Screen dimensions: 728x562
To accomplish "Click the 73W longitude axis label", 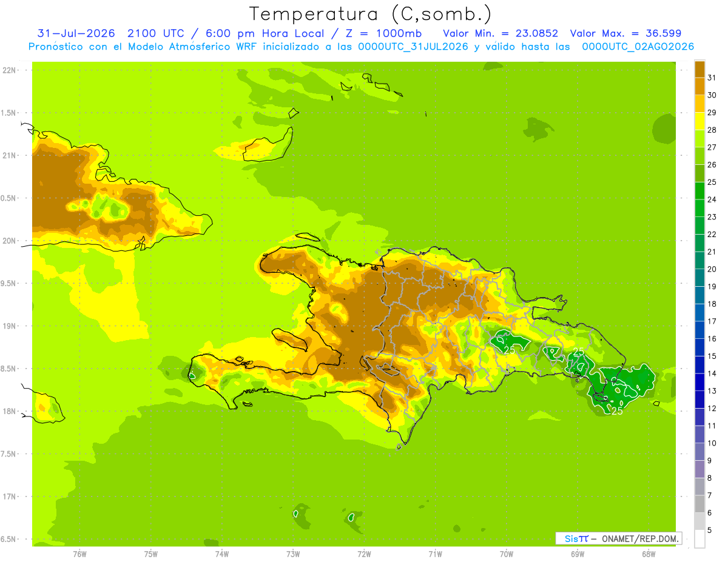I will click(293, 554).
